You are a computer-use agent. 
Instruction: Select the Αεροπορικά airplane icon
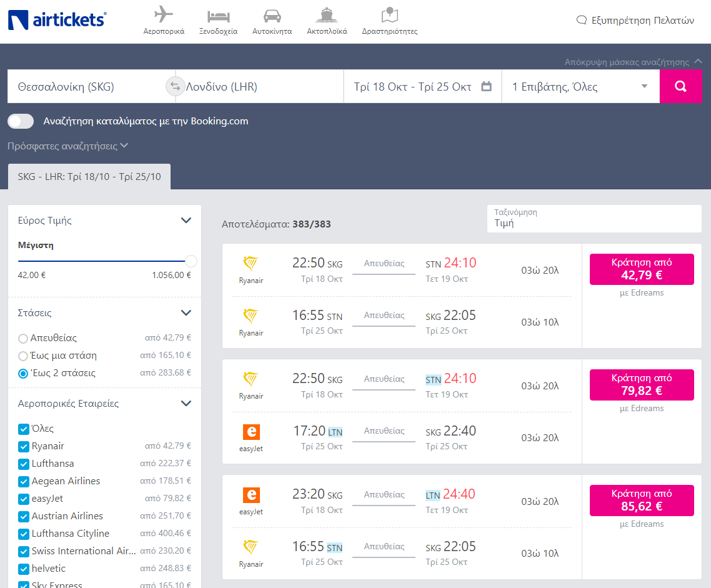(163, 14)
